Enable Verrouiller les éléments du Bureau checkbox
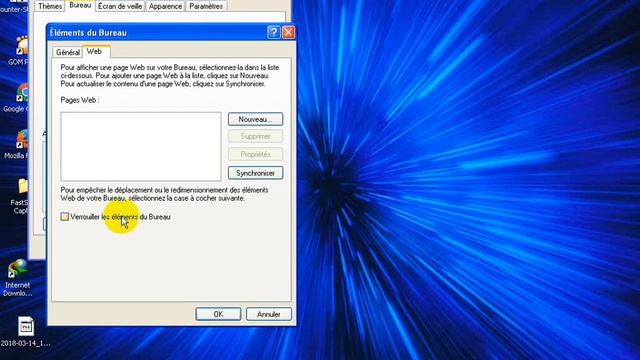The width and height of the screenshot is (640, 360). click(x=64, y=217)
